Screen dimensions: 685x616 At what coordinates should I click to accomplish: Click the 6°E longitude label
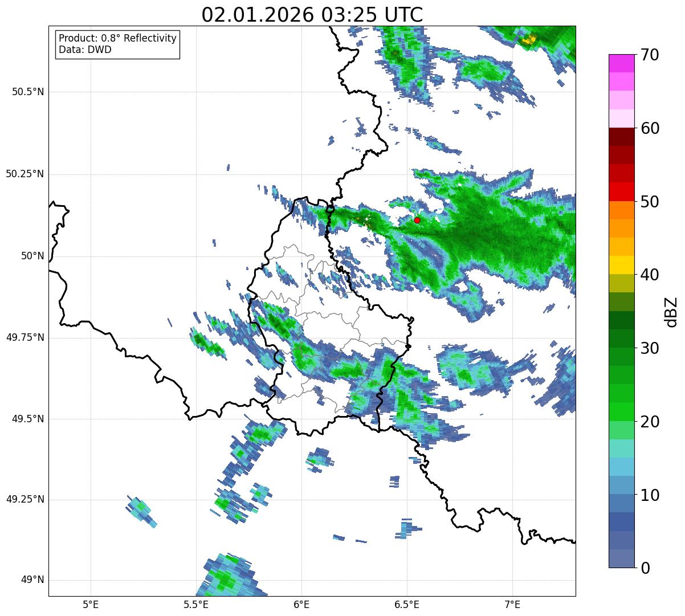pyautogui.click(x=301, y=604)
